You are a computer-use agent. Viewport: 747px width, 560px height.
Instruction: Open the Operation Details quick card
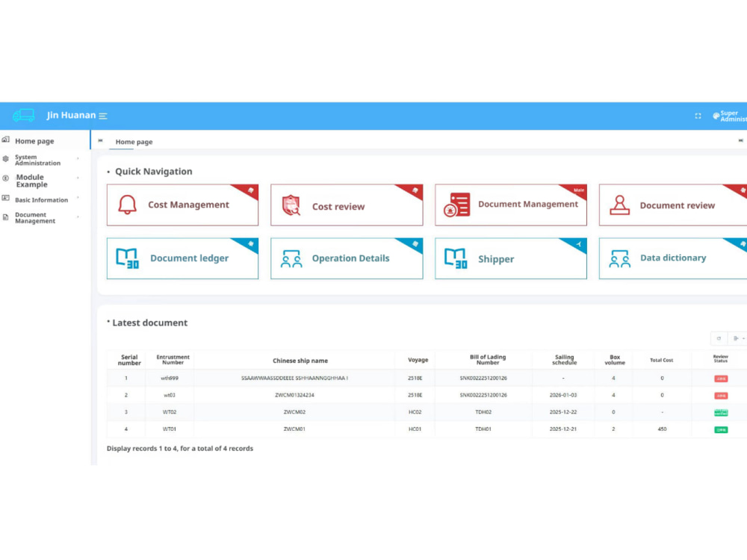click(x=347, y=258)
